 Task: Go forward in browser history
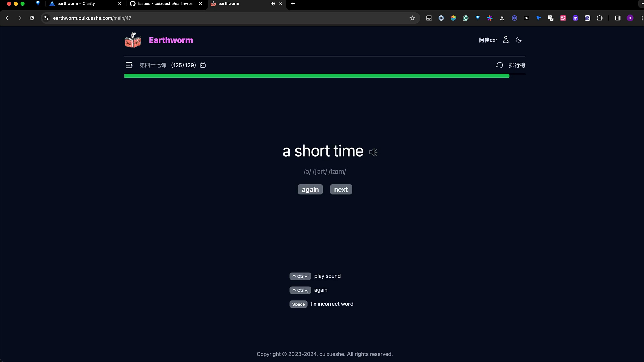[19, 18]
